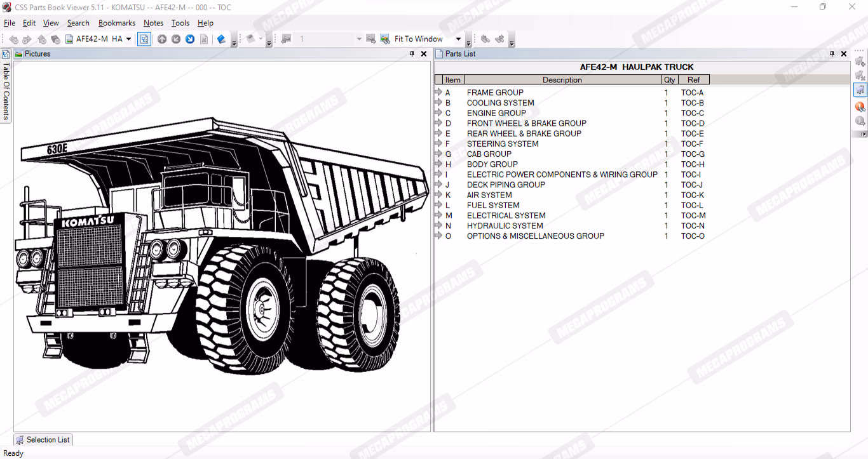Expand the Fit To Window zoom dropdown
The height and width of the screenshot is (459, 868).
pos(458,39)
